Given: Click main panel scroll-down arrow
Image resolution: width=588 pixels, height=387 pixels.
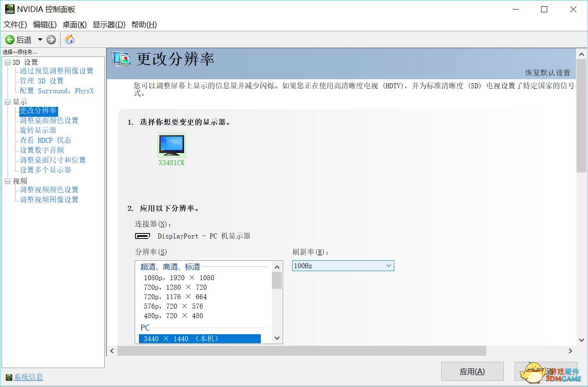Looking at the screenshot, I should click(x=581, y=340).
